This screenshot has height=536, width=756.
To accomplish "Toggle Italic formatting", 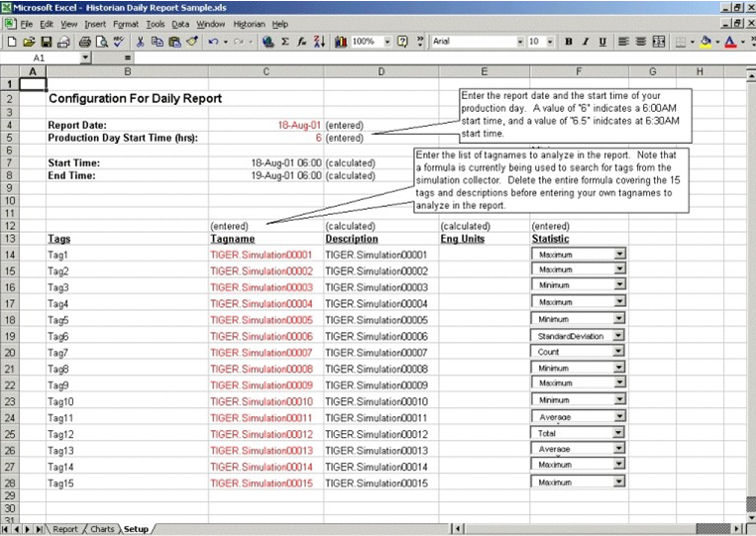I will (x=586, y=42).
